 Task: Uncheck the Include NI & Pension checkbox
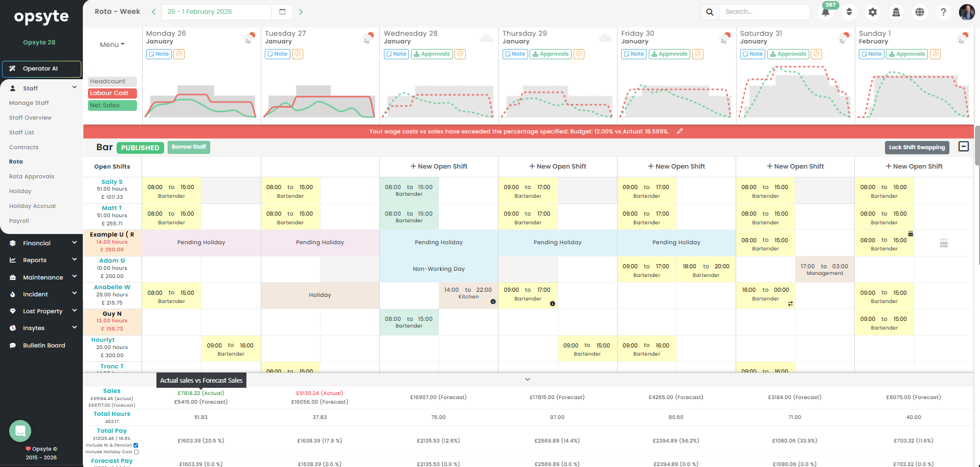135,445
